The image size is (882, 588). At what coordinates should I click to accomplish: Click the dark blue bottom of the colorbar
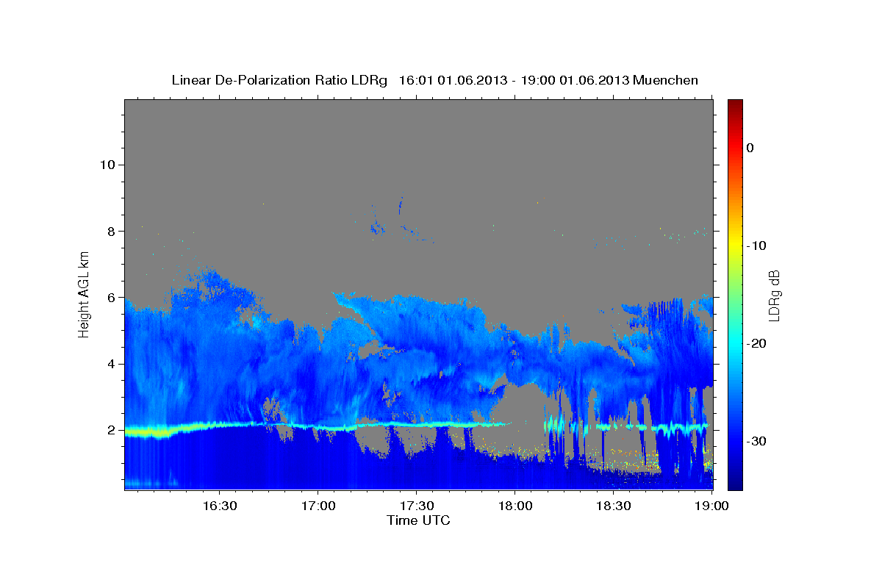coord(734,484)
